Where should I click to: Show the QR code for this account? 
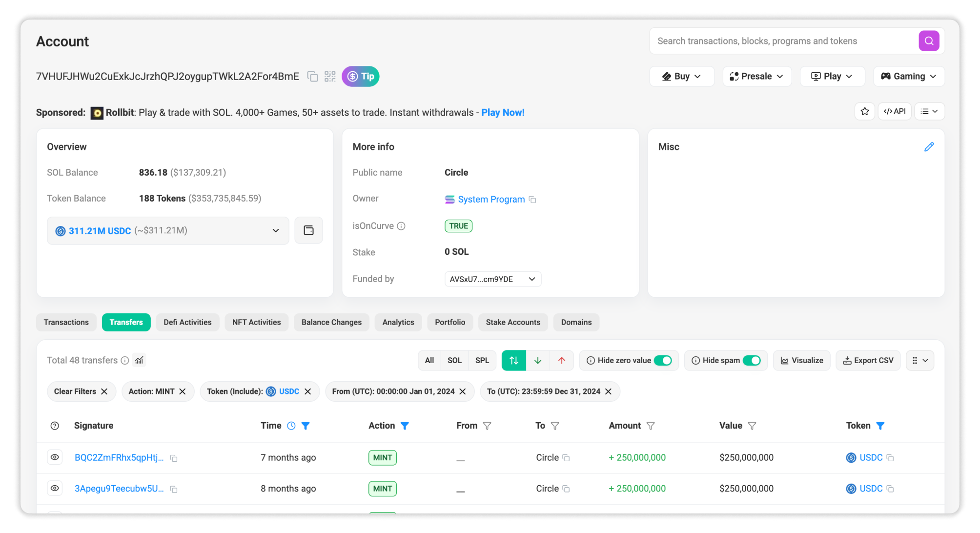click(330, 77)
